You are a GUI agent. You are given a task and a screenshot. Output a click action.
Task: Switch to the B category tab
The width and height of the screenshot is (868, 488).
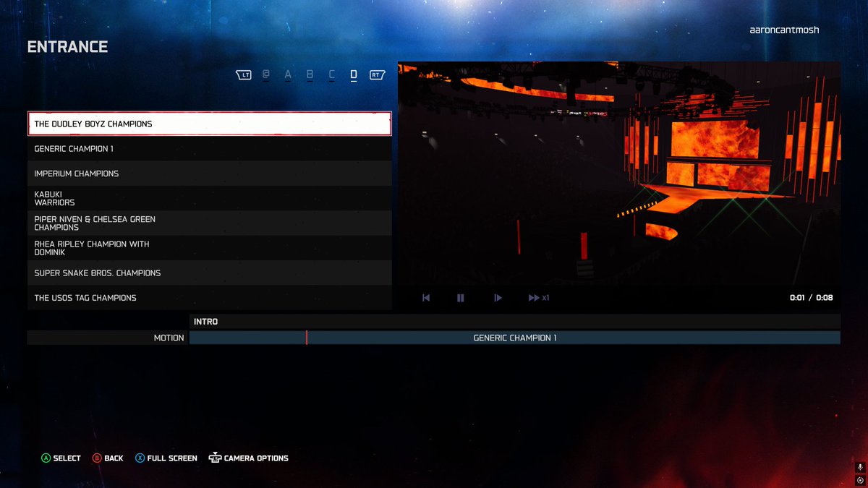coord(310,74)
